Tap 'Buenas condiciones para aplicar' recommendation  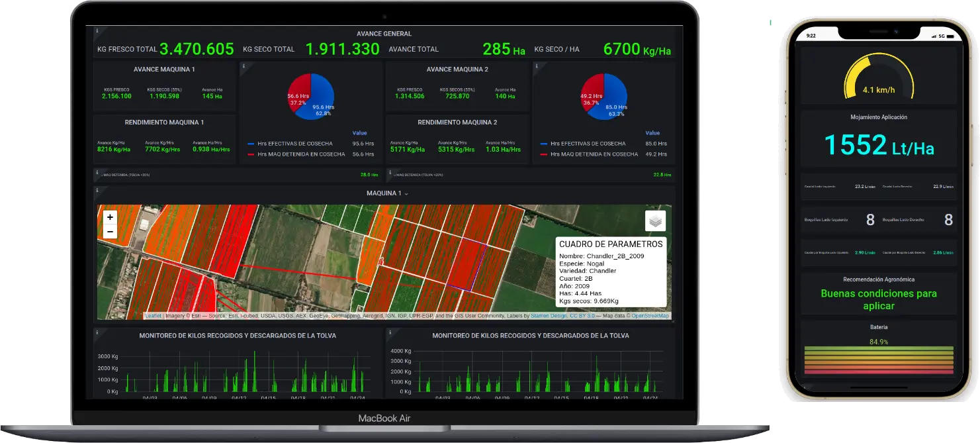(x=879, y=299)
